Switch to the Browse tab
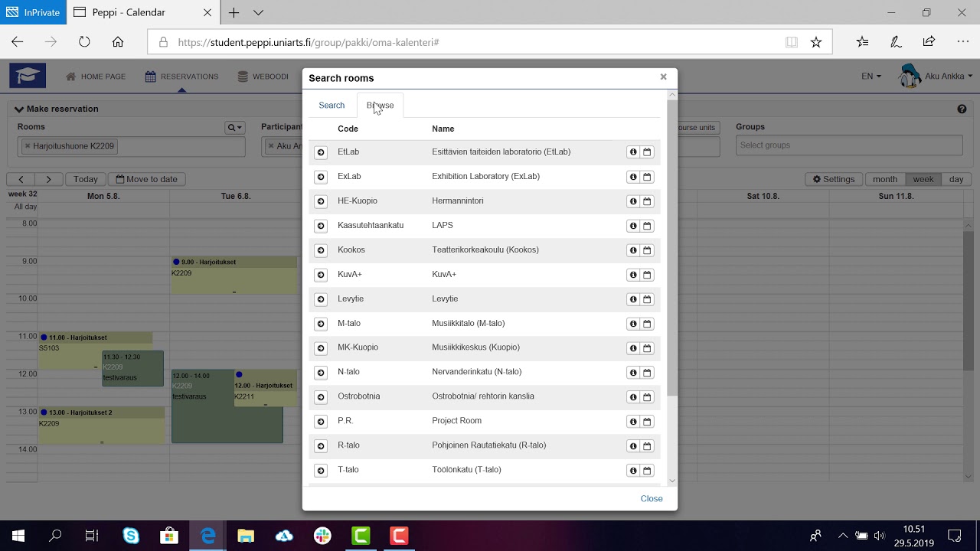 380,106
